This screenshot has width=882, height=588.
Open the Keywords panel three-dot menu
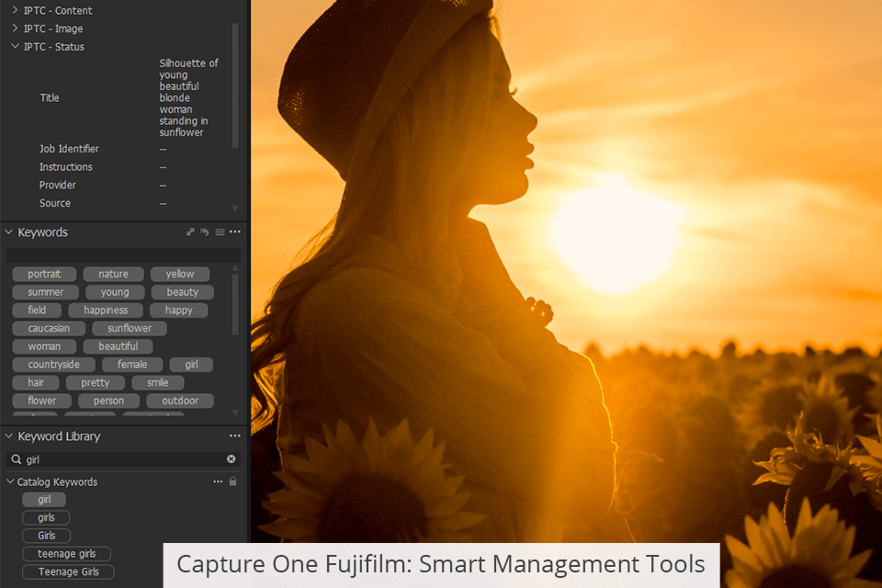pos(235,232)
